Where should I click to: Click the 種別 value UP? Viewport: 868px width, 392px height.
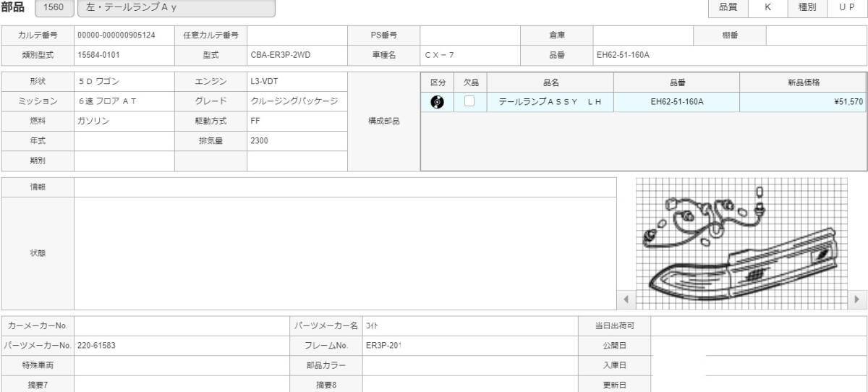(847, 7)
